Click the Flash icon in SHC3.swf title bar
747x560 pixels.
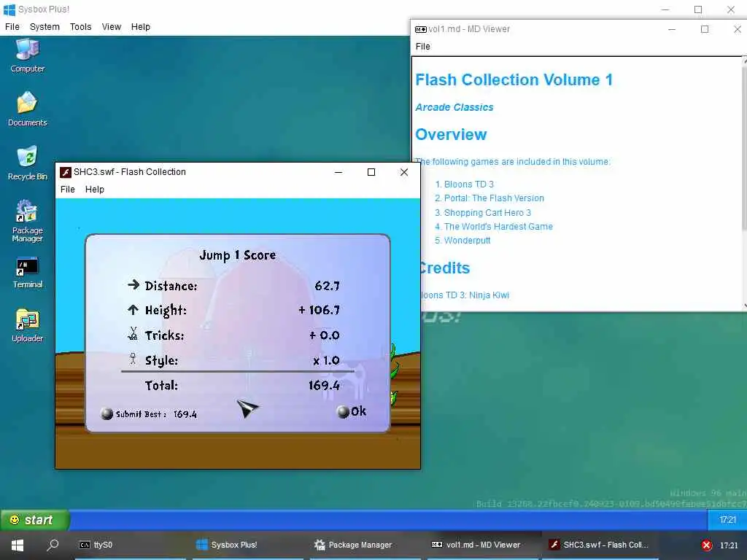point(65,172)
